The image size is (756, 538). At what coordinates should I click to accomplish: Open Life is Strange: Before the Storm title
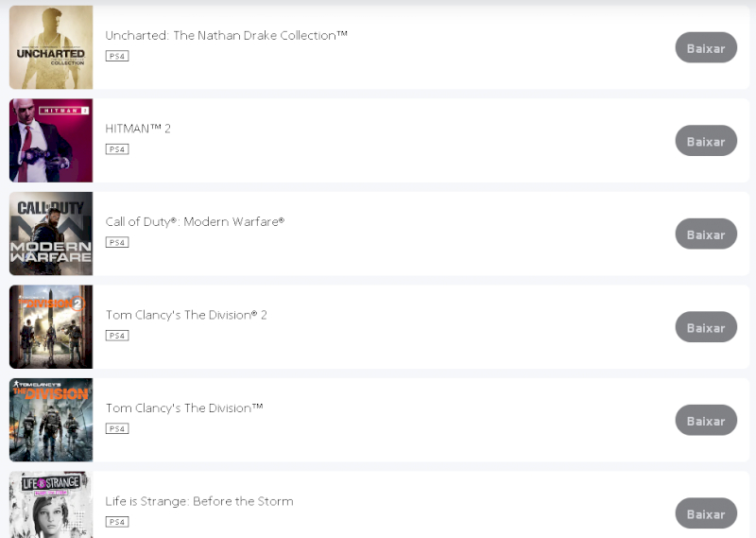click(x=199, y=501)
